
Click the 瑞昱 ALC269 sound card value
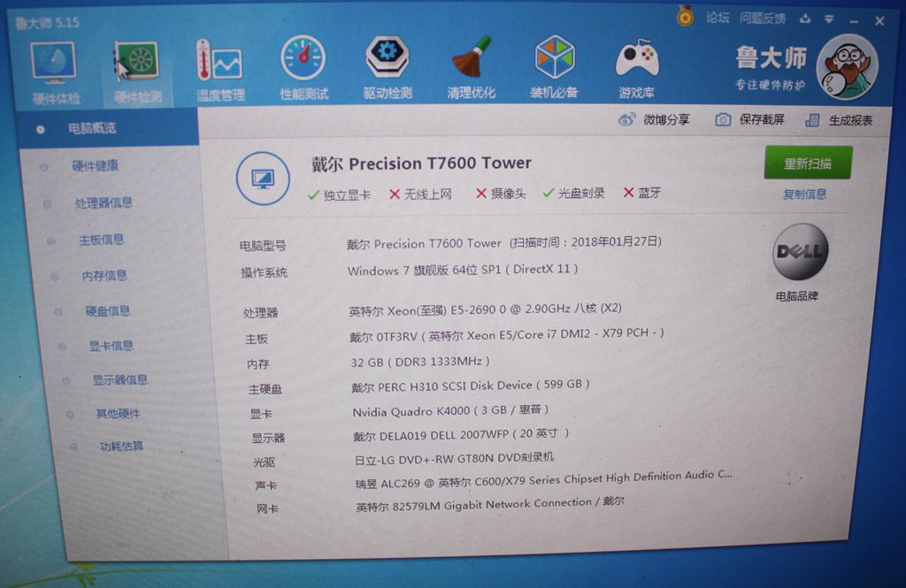(x=544, y=479)
